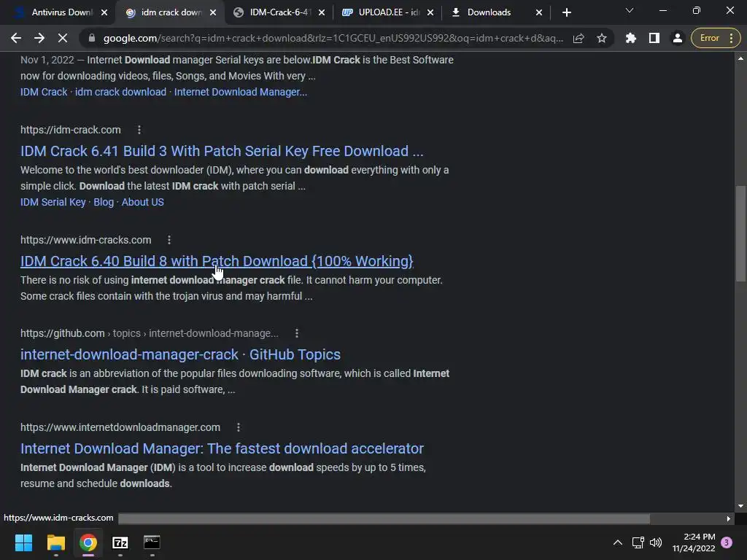Open more options for internetdownloadmanager.com result
Screen dimensions: 747x560
click(239, 427)
